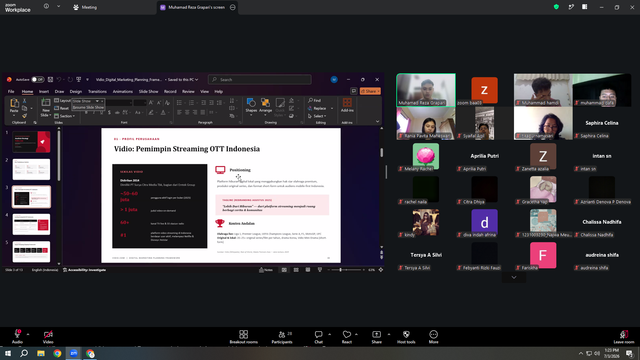Open Zoom Breakout rooms

point(243,337)
